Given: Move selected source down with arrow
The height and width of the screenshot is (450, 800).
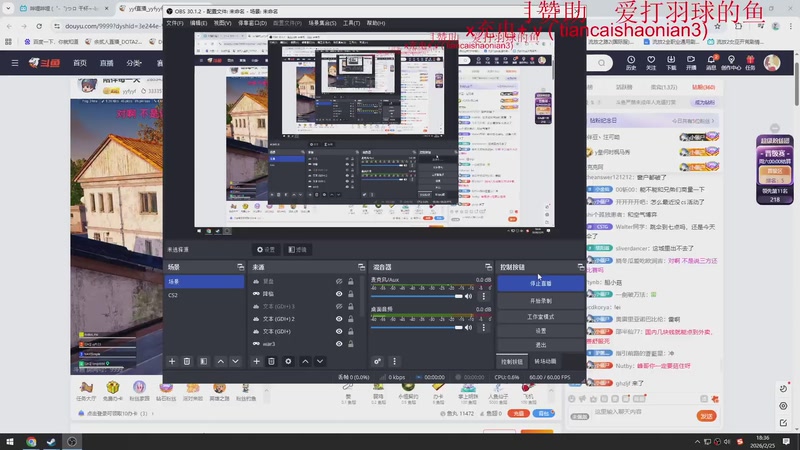Looking at the screenshot, I should tap(320, 361).
